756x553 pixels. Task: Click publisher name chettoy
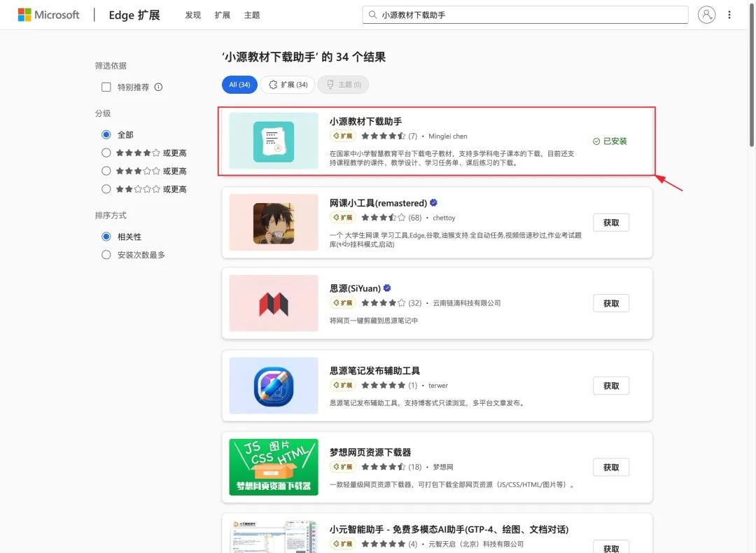444,218
